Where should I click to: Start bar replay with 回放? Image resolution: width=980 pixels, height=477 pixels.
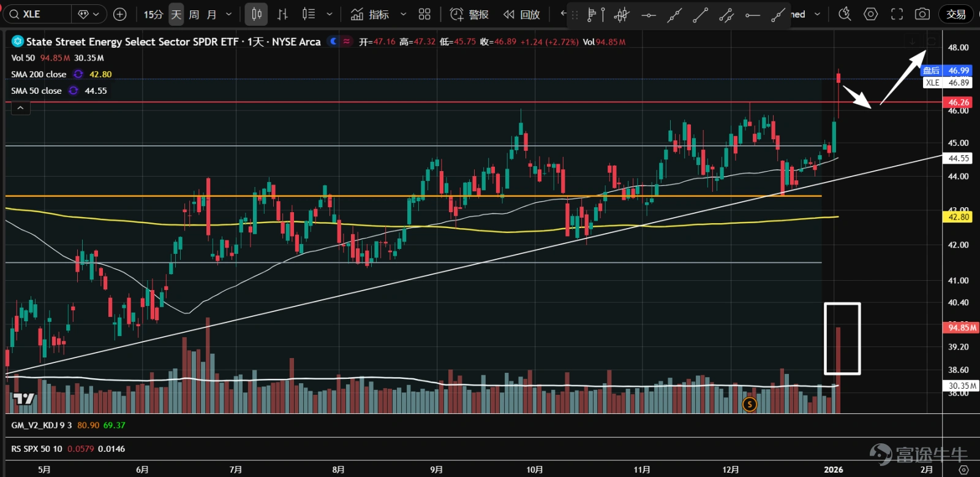coord(521,14)
